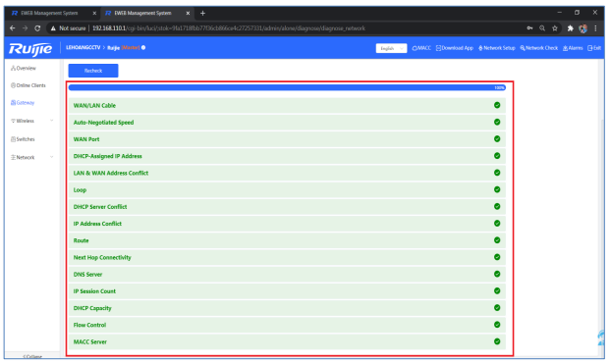The width and height of the screenshot is (611, 364).
Task: Reload the page
Action: [37, 28]
